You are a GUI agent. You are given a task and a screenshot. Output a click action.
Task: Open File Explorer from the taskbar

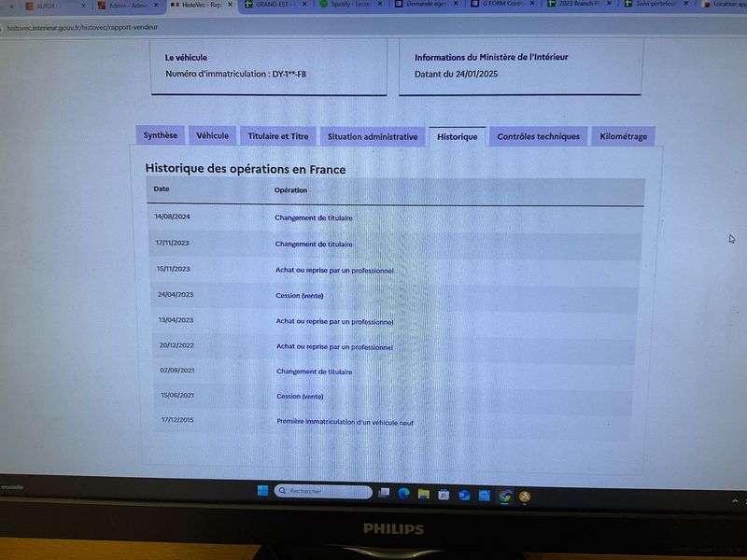[424, 495]
